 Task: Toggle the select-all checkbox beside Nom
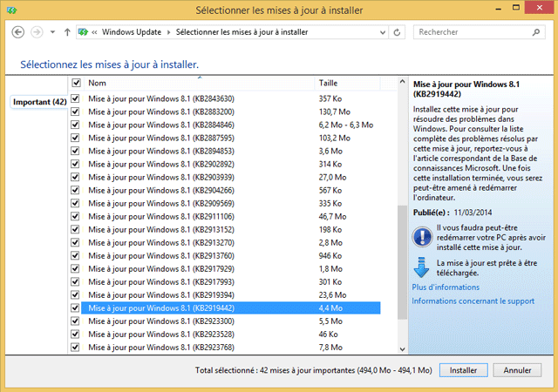coord(77,83)
